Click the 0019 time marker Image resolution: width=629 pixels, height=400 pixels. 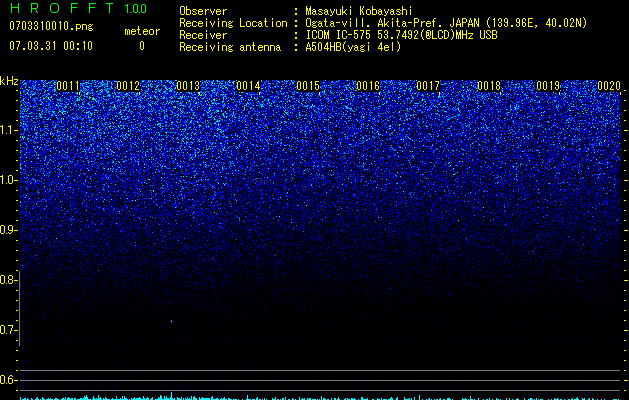tap(548, 86)
